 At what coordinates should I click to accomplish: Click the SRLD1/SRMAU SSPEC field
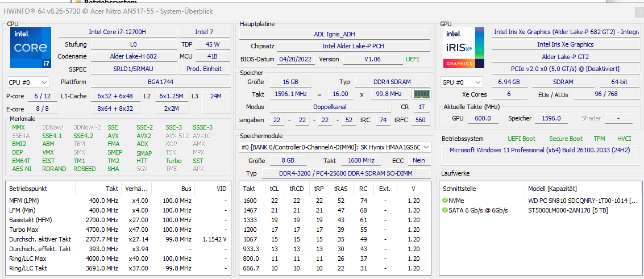coord(134,69)
